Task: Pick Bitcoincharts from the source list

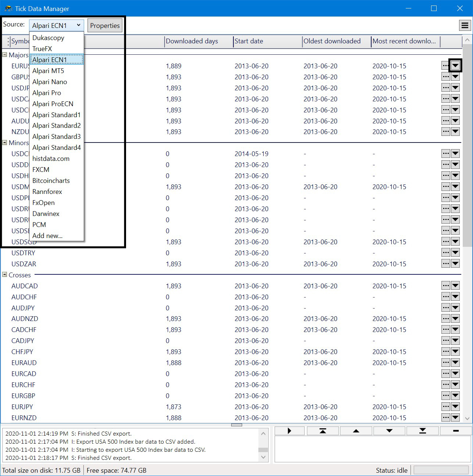Action: pyautogui.click(x=57, y=181)
